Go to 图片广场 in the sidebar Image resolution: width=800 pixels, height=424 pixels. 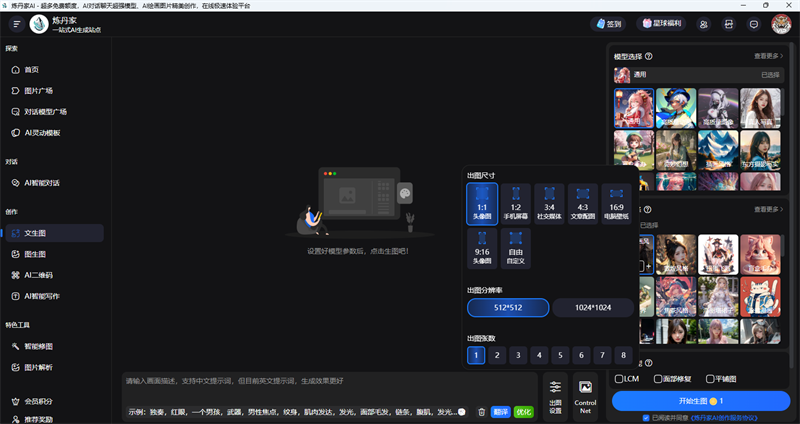click(38, 90)
